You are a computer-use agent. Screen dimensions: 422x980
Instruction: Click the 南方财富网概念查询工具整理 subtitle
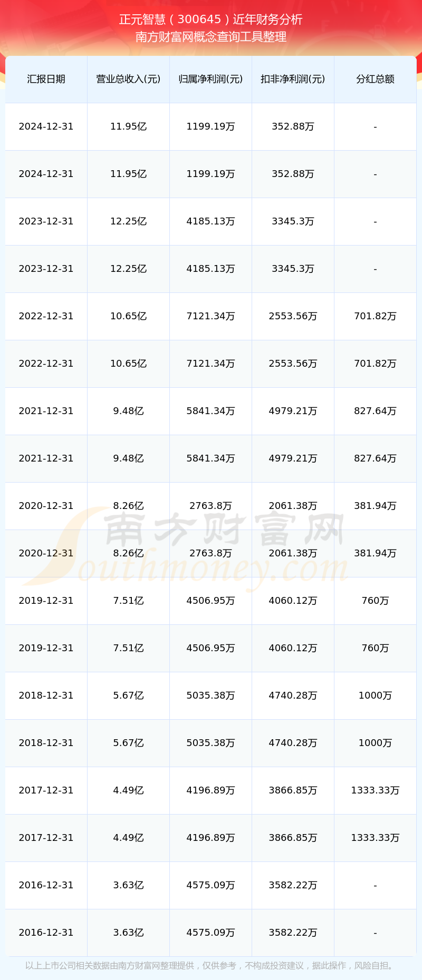point(211,37)
